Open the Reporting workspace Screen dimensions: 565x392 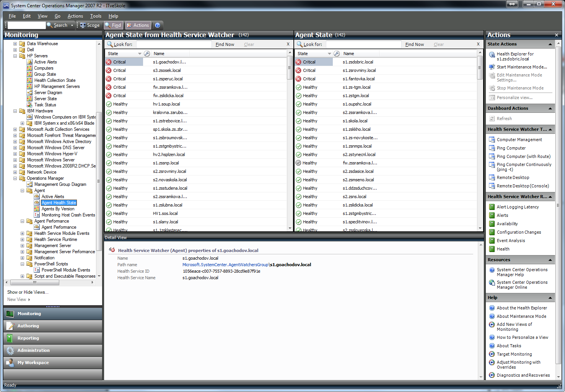coord(53,338)
